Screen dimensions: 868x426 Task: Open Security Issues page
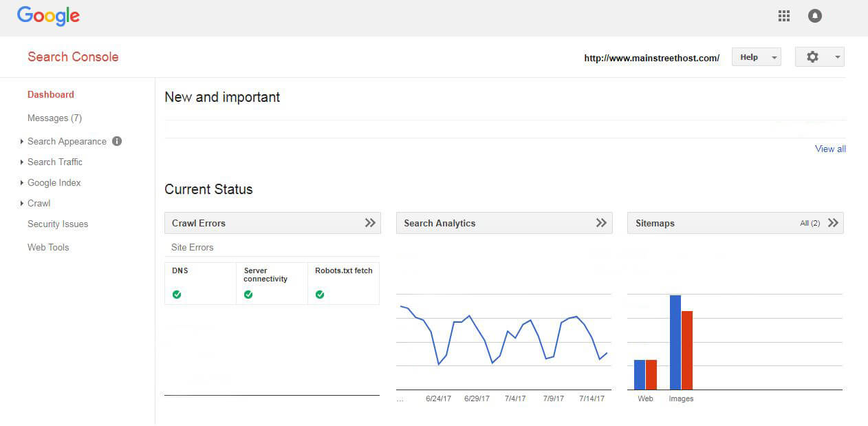pos(58,224)
